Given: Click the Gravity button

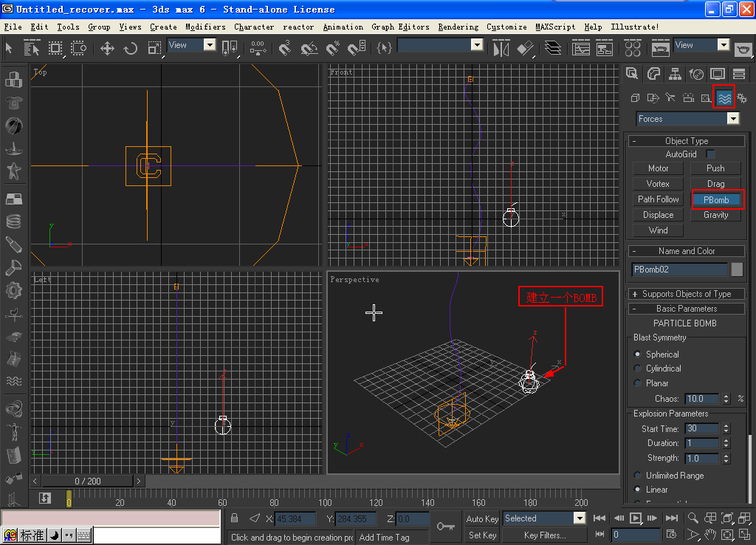Looking at the screenshot, I should point(716,215).
